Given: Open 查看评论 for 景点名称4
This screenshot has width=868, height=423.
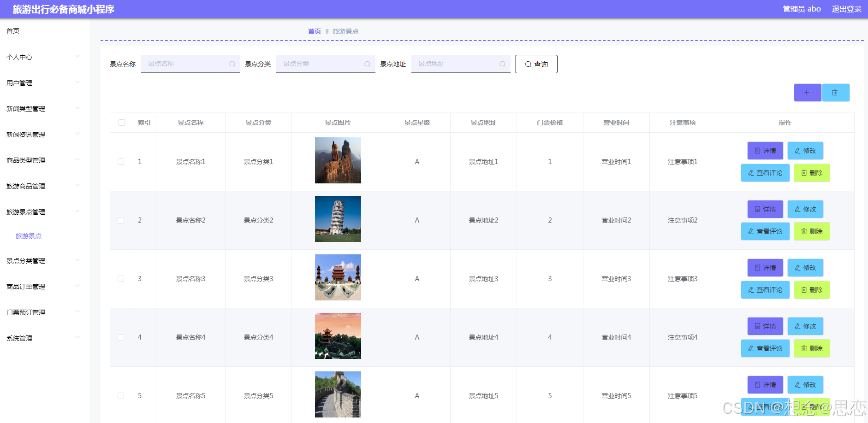Looking at the screenshot, I should (x=765, y=348).
